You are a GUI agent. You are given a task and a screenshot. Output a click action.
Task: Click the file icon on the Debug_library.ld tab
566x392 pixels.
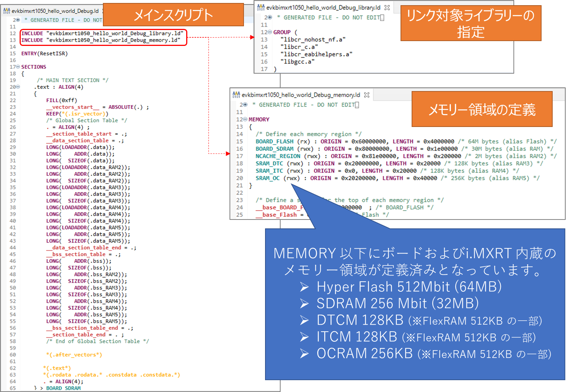click(x=261, y=7)
